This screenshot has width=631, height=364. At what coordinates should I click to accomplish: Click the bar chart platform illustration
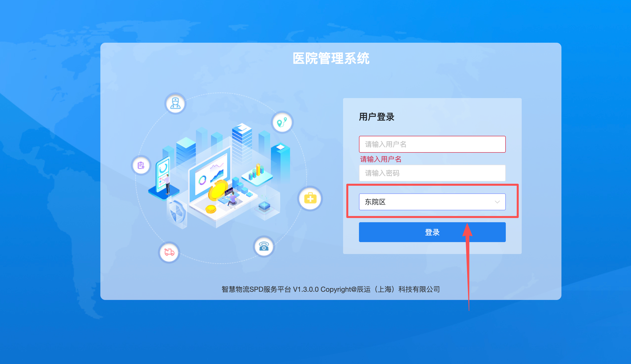[257, 175]
